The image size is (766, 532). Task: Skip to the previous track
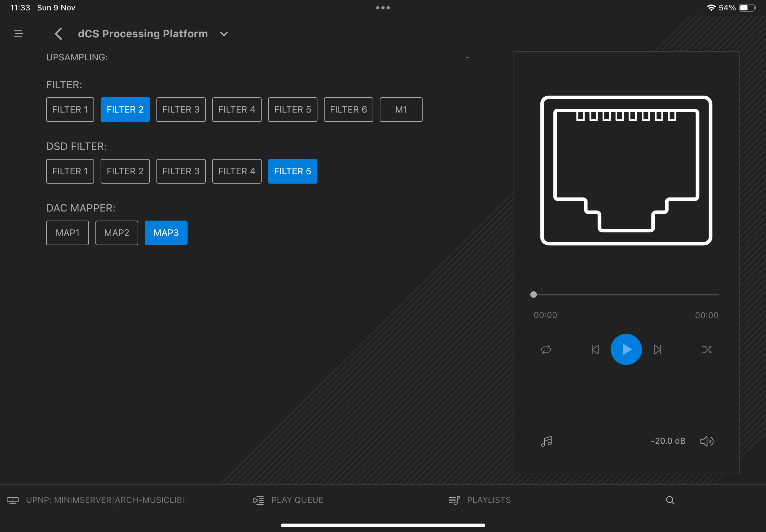pos(595,349)
